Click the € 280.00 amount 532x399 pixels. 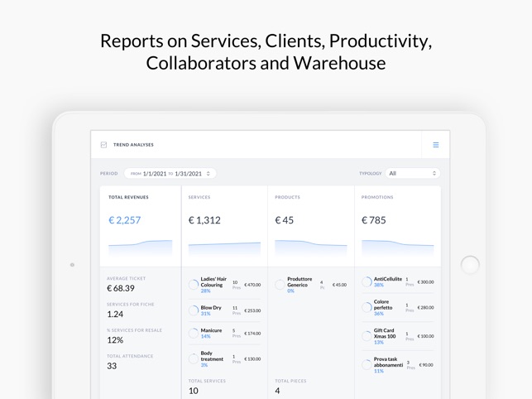425,307
